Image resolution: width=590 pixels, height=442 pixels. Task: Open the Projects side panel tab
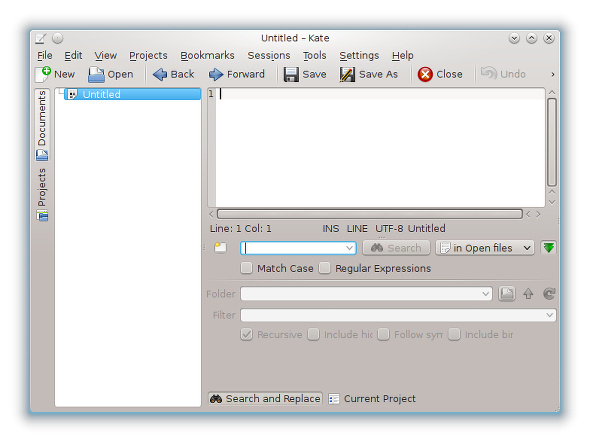[42, 194]
